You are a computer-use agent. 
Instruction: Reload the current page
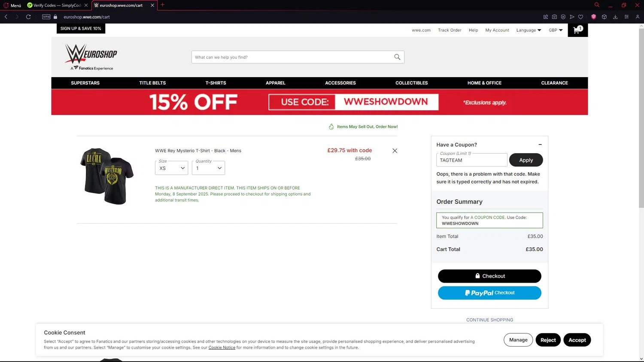point(28,17)
